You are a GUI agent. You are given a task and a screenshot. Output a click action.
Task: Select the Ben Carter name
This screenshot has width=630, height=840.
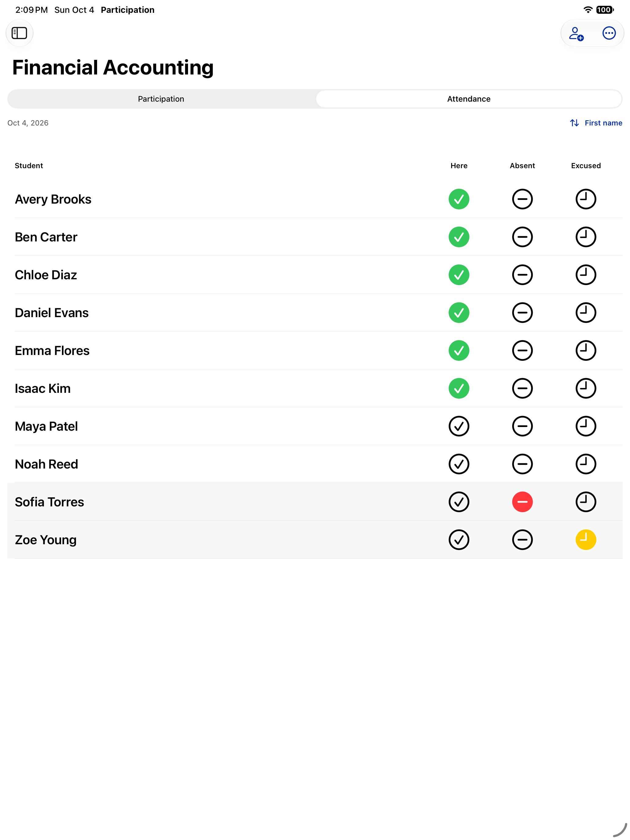[46, 237]
